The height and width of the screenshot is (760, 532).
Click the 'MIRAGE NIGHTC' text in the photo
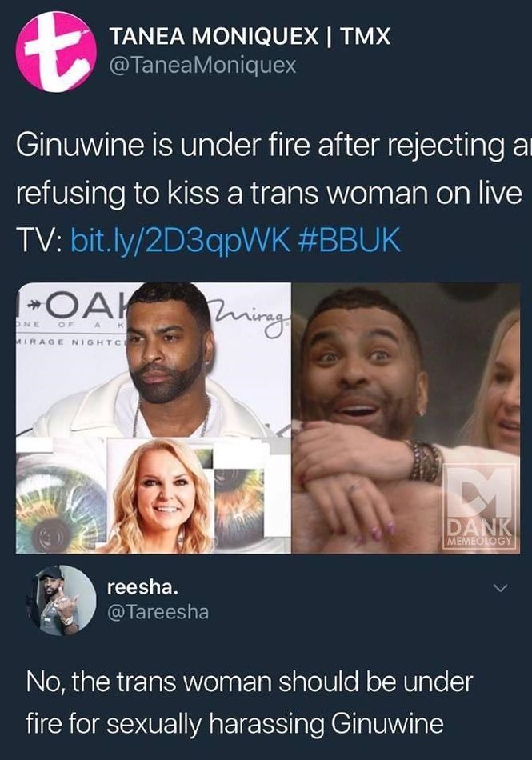click(73, 342)
